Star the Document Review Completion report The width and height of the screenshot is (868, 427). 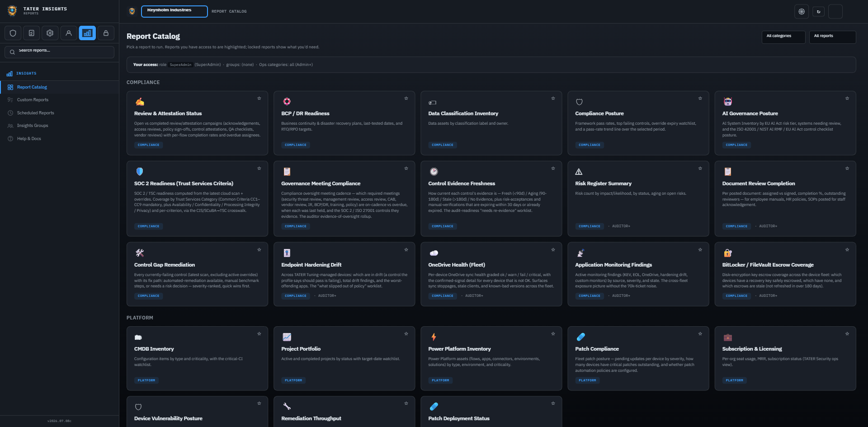pyautogui.click(x=847, y=168)
